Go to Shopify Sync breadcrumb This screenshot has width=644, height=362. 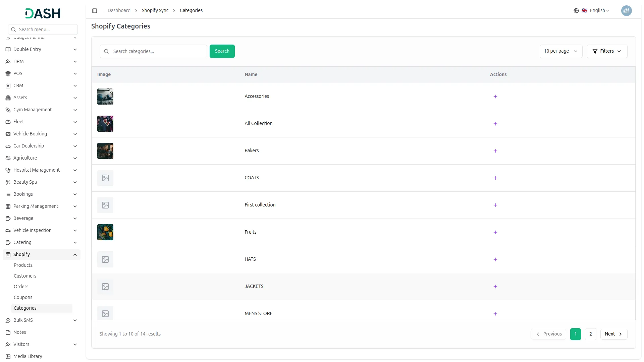pyautogui.click(x=155, y=10)
